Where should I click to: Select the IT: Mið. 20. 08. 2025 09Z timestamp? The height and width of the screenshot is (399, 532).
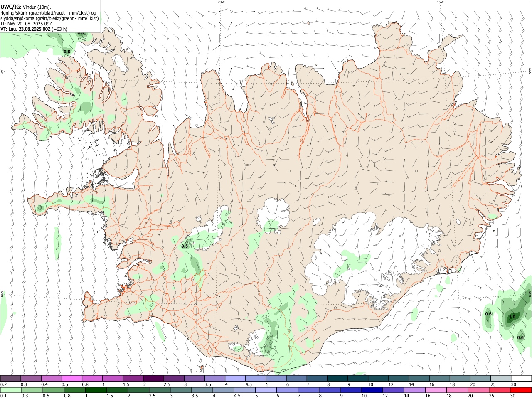26,24
